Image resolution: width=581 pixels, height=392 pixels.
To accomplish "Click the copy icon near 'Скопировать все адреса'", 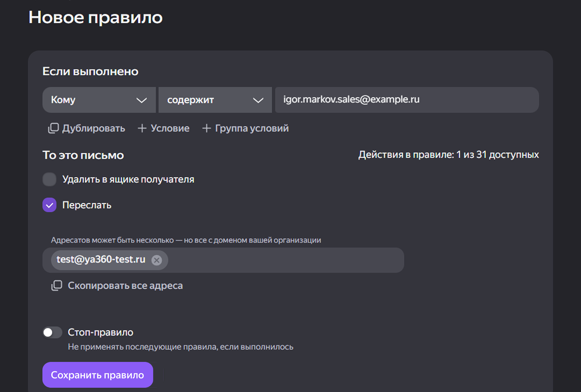I will 56,286.
